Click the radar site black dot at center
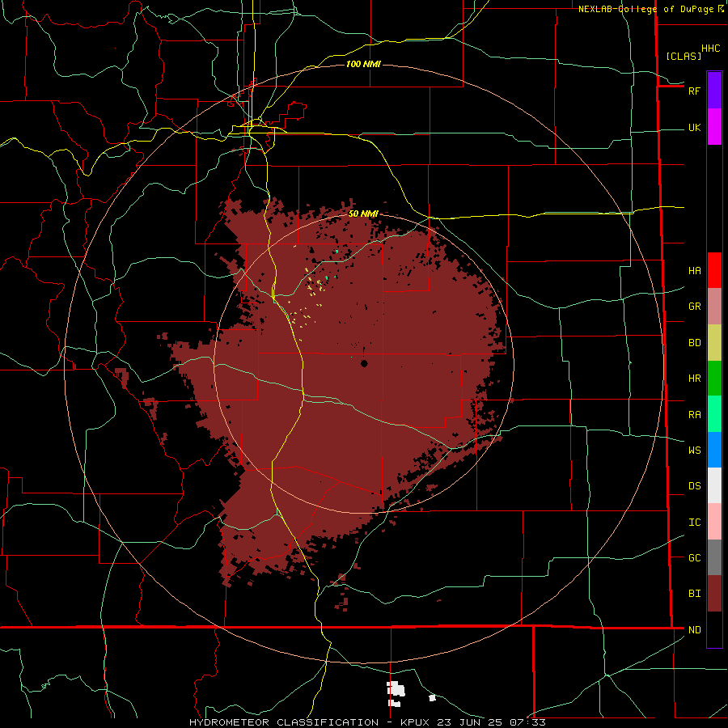Screen dimensions: 728x728 click(364, 363)
